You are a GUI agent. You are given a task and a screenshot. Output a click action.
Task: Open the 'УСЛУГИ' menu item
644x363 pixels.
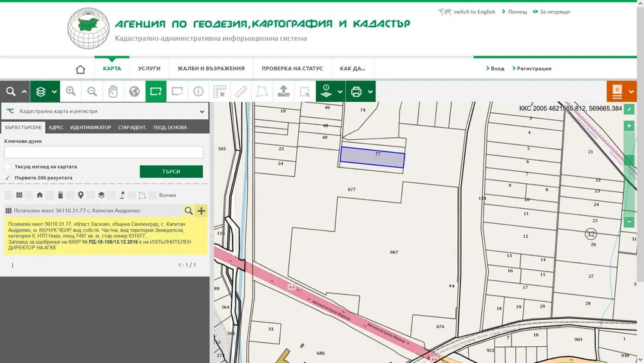pyautogui.click(x=149, y=68)
